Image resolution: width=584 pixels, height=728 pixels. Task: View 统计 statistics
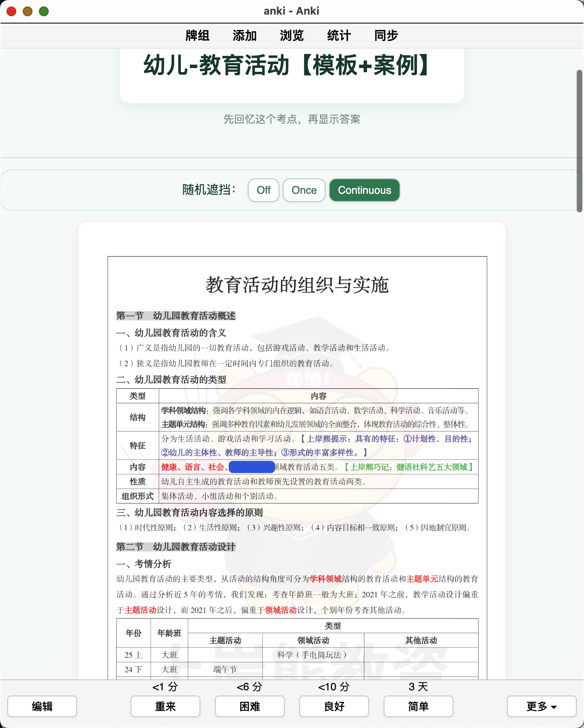coord(339,36)
